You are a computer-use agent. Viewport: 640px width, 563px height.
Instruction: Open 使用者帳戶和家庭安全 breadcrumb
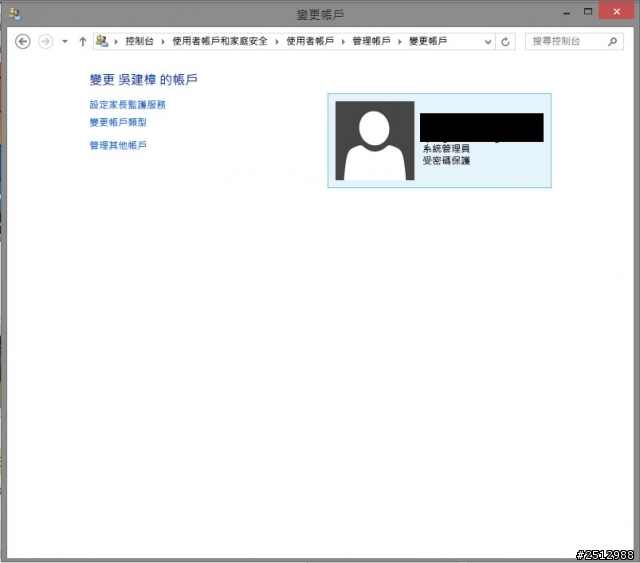[x=220, y=41]
